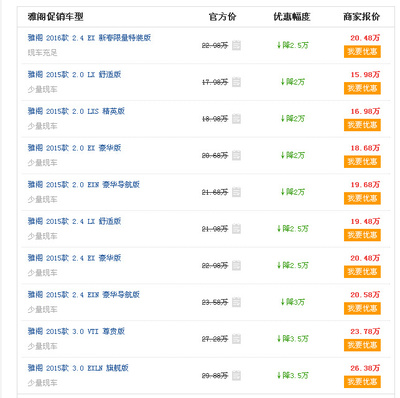The image size is (400, 398).
Task: Click 我要优惠 button under 15.98万
Action: (x=362, y=88)
